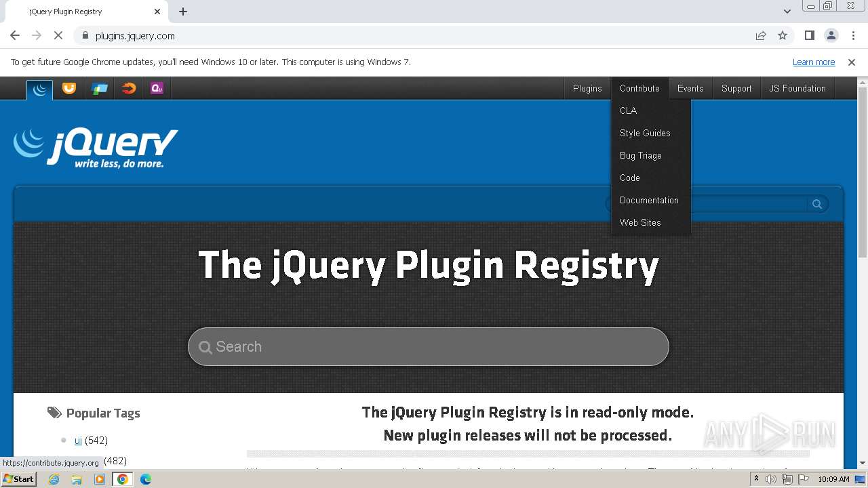The image size is (868, 488).
Task: Select Web Sites from the Contribute dropdown
Action: click(651, 222)
